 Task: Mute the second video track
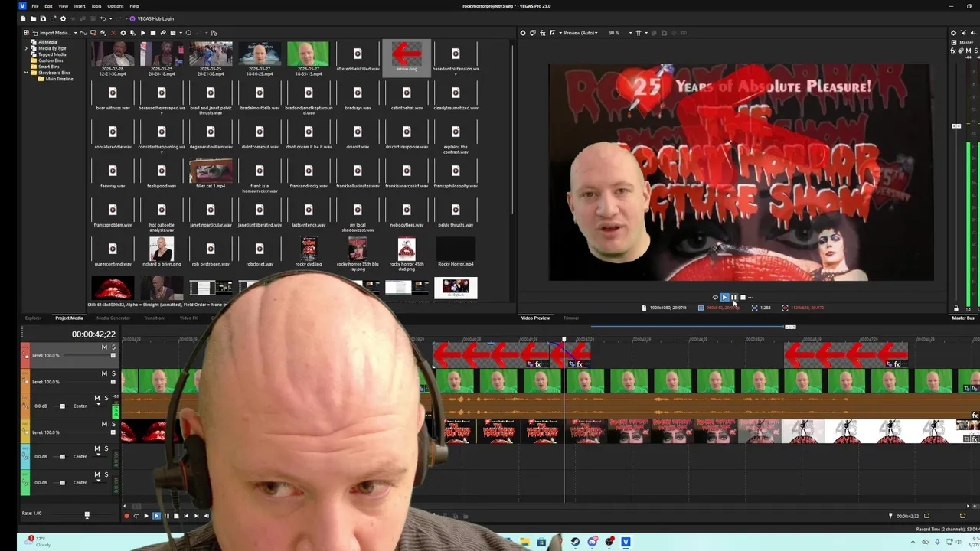coord(104,373)
